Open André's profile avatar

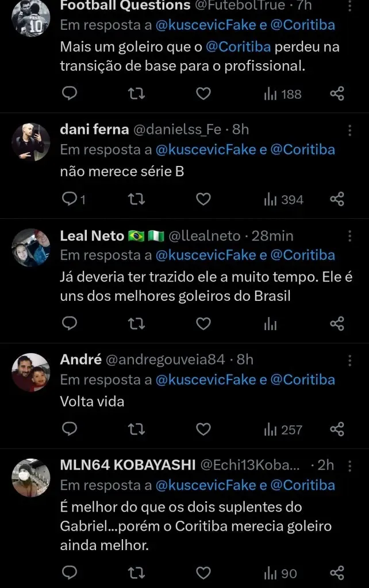(31, 372)
